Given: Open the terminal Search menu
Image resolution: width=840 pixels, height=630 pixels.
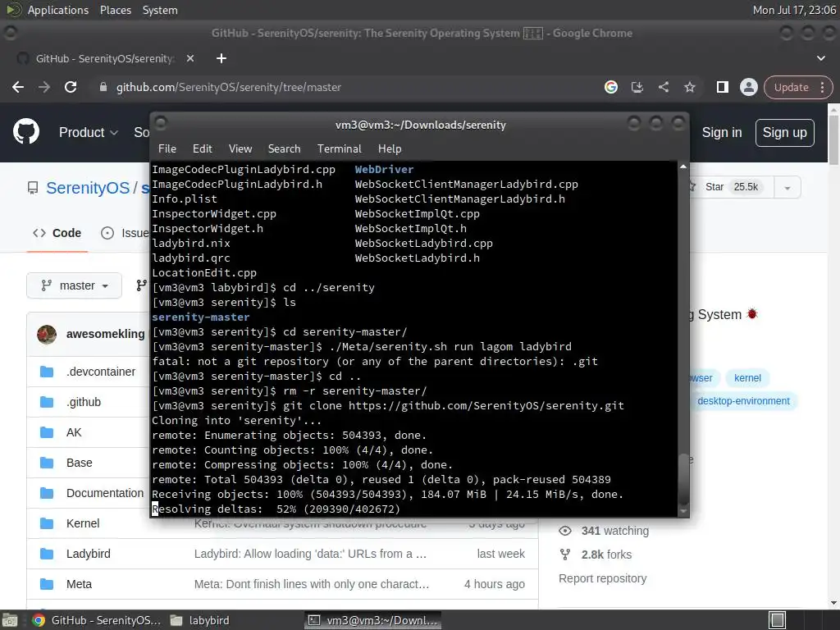Looking at the screenshot, I should click(x=284, y=149).
